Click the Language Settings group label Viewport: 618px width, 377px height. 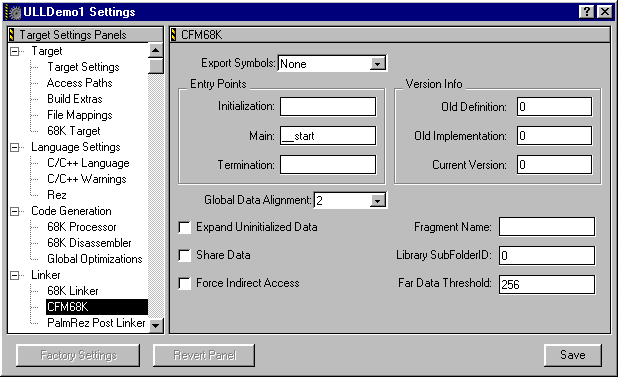click(76, 147)
